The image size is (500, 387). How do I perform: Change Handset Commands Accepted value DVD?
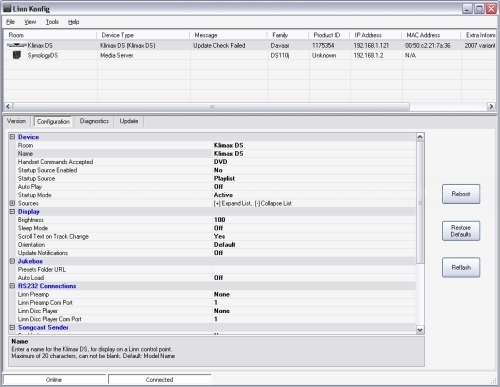pos(314,162)
